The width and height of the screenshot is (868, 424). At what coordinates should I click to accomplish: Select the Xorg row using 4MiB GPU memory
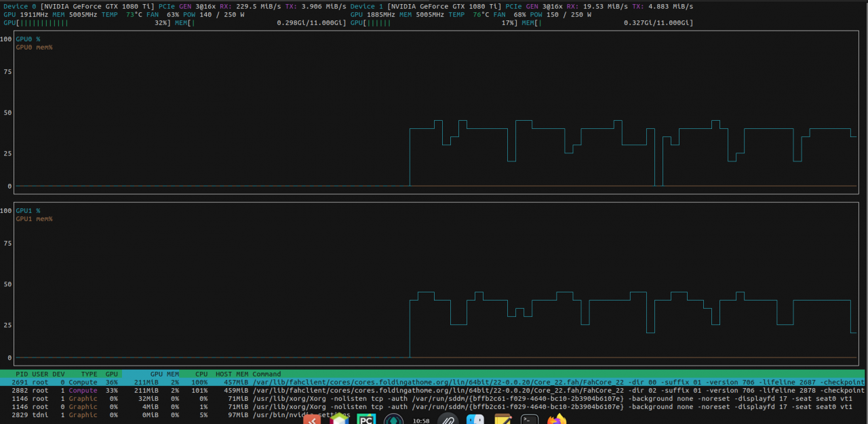pos(434,406)
